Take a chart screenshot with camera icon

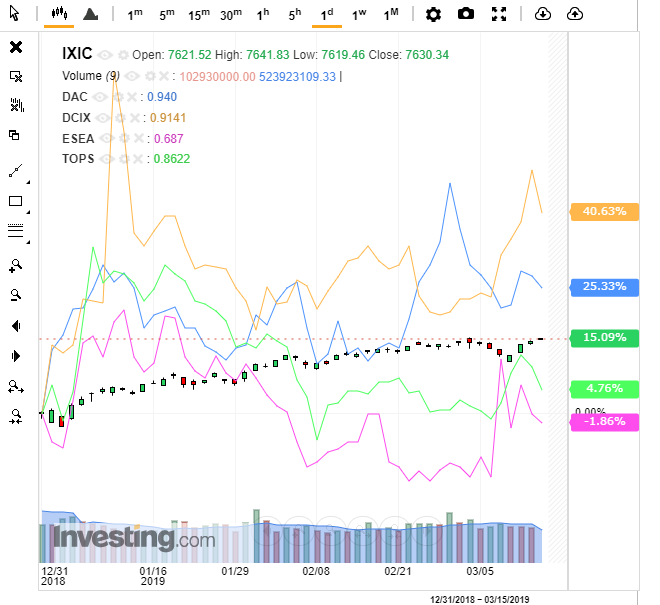pos(466,14)
